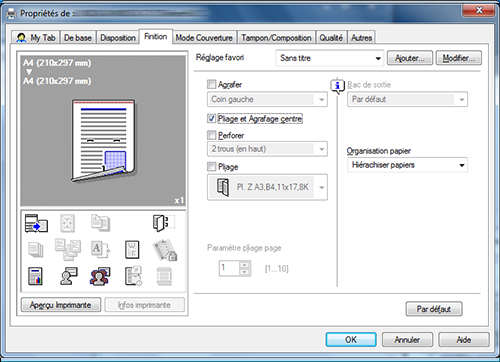Click the greyed duplicate pages icon
This screenshot has width=500, height=362.
(x=100, y=223)
